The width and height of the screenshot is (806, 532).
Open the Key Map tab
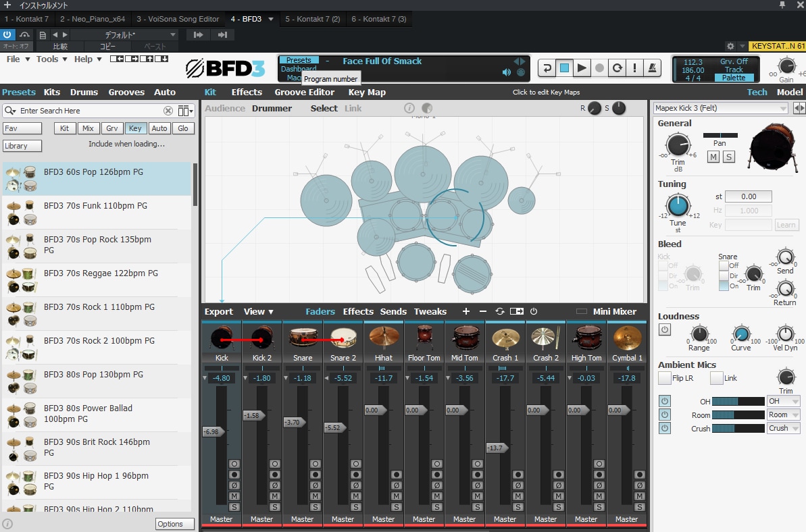367,92
